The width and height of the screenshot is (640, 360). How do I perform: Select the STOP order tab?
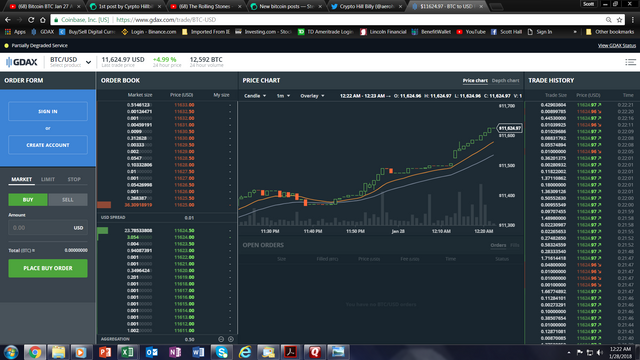[74, 180]
